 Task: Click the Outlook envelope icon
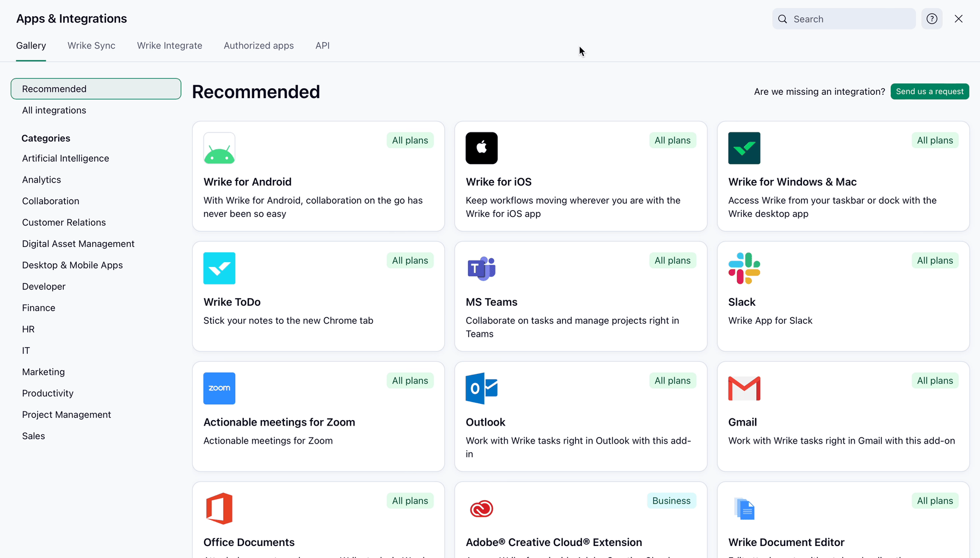coord(482,389)
